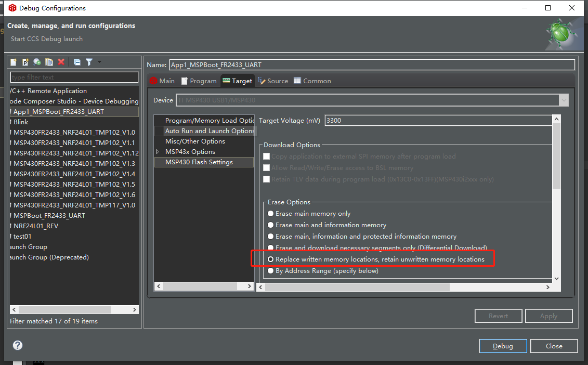Click settings panel vertical scroll down arrow
This screenshot has height=365, width=588.
[556, 278]
